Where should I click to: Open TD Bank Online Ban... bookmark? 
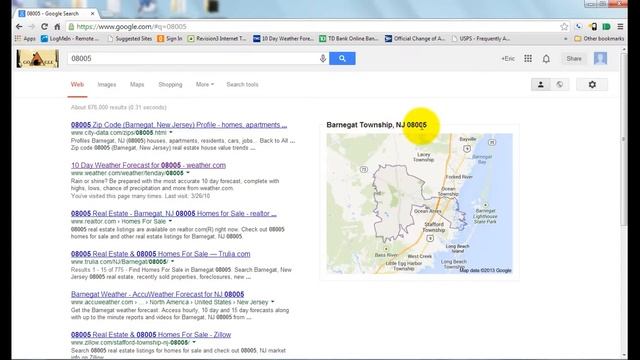click(349, 38)
